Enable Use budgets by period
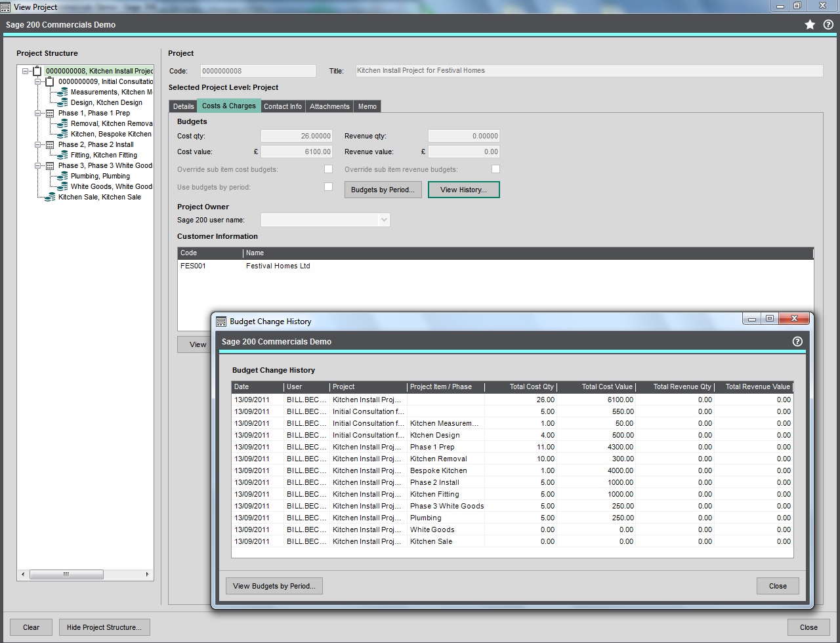Viewport: 840px width, 643px height. pos(328,186)
